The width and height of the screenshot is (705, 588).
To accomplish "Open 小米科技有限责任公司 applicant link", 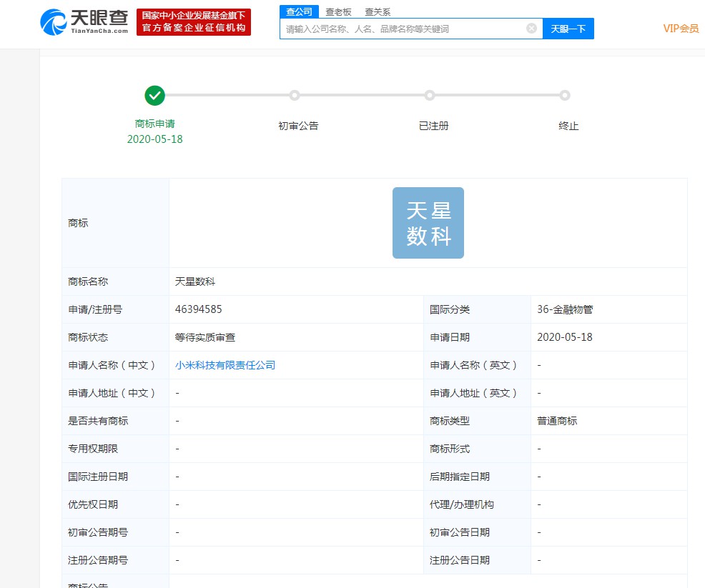I will (225, 365).
